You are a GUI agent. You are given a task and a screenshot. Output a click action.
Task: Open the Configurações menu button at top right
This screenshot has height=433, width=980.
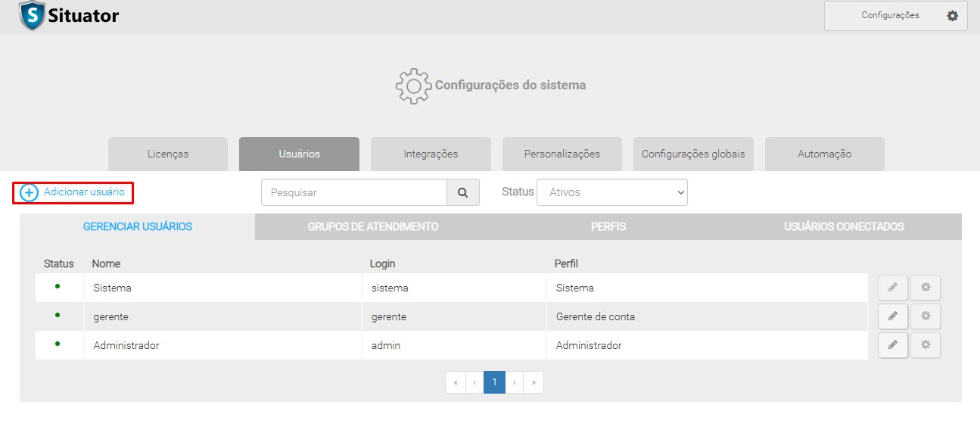895,16
